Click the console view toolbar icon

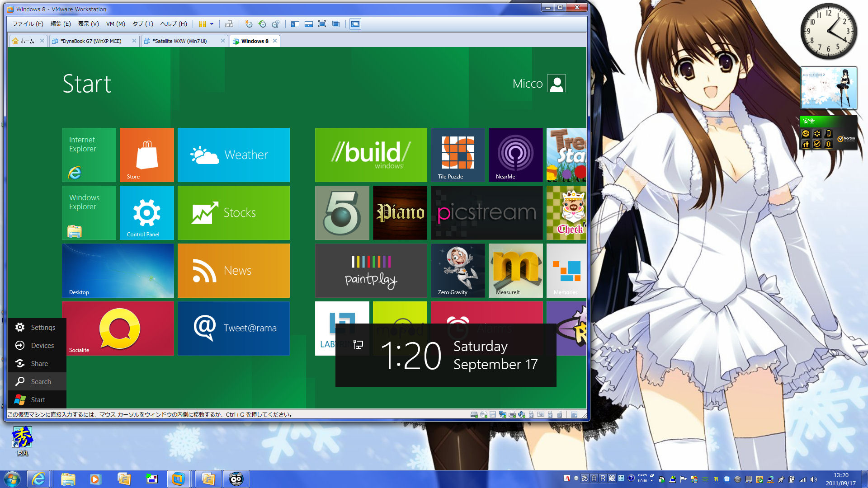[x=355, y=24]
